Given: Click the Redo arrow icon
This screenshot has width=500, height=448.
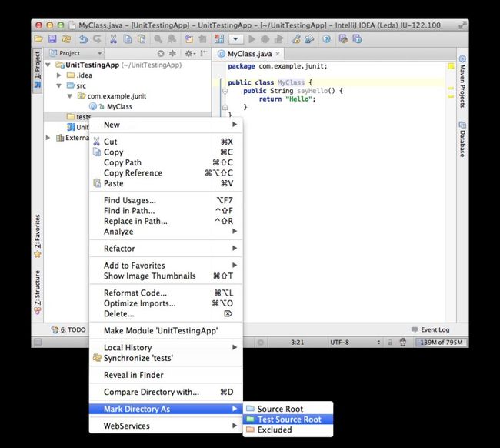Looking at the screenshot, I should point(97,39).
